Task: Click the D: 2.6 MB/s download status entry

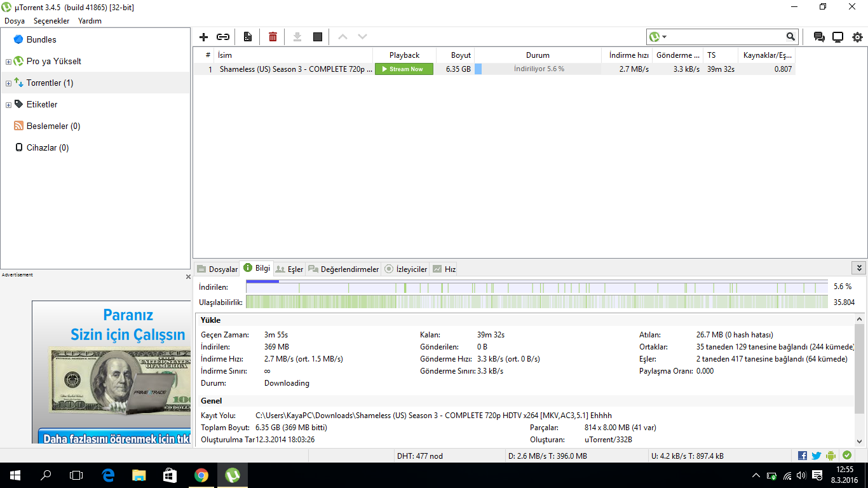Action: (548, 456)
